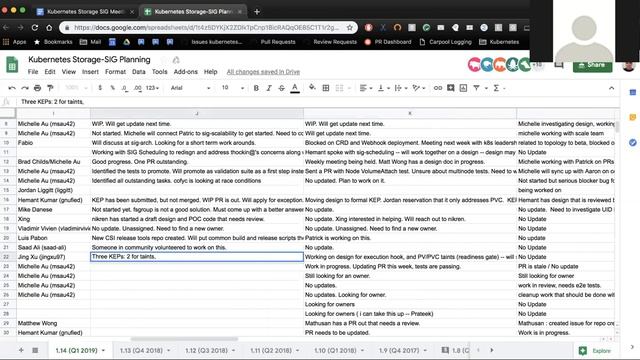Insert a comment
Image resolution: width=640 pixels, height=360 pixels.
pos(451,88)
